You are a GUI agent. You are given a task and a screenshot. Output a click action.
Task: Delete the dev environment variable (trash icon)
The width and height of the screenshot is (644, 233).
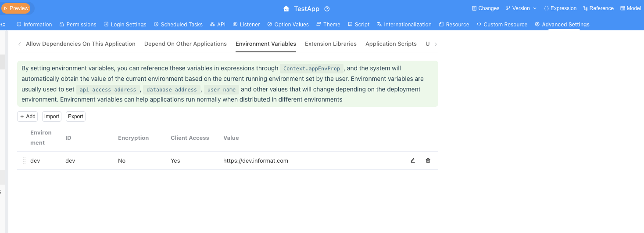(428, 160)
